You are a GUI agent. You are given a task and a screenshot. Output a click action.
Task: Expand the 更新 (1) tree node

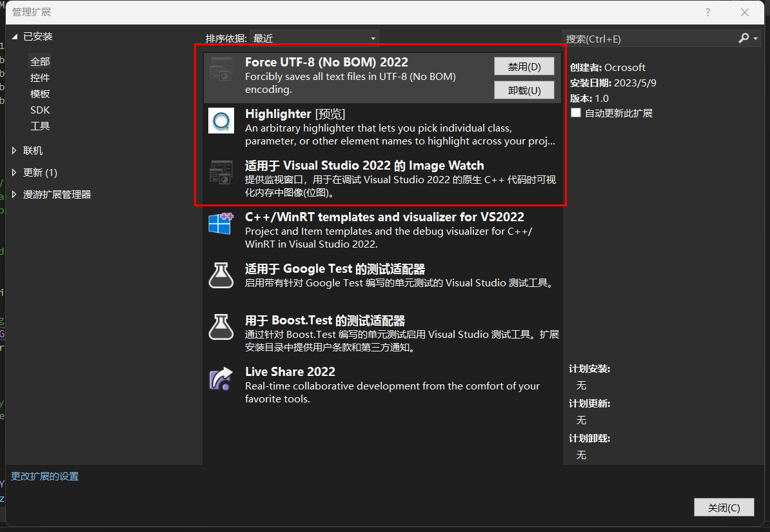14,172
